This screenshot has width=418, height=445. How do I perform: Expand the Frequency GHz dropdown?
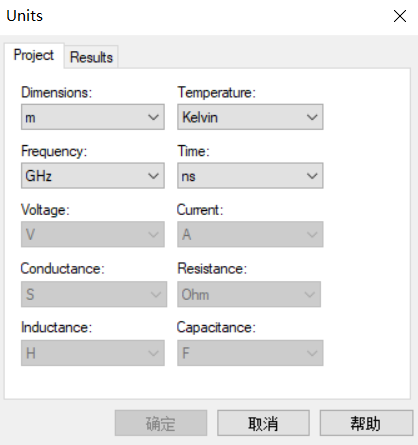93,176
